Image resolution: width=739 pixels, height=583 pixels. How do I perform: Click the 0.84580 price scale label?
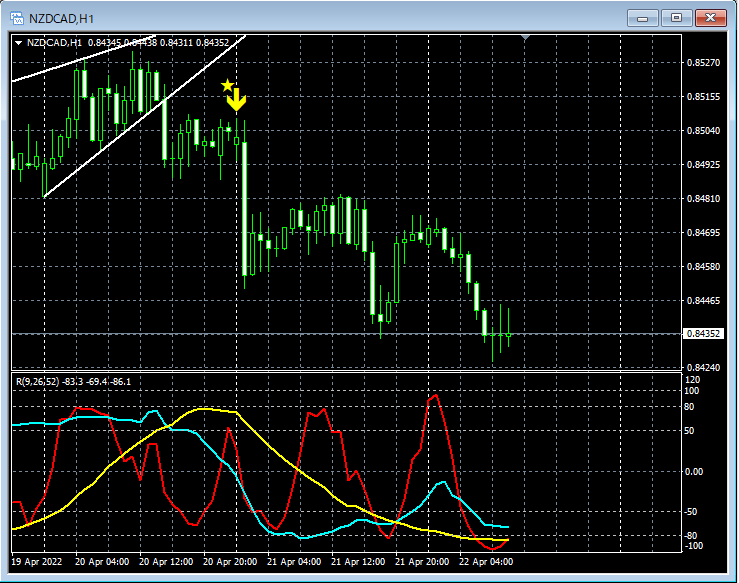tap(703, 266)
